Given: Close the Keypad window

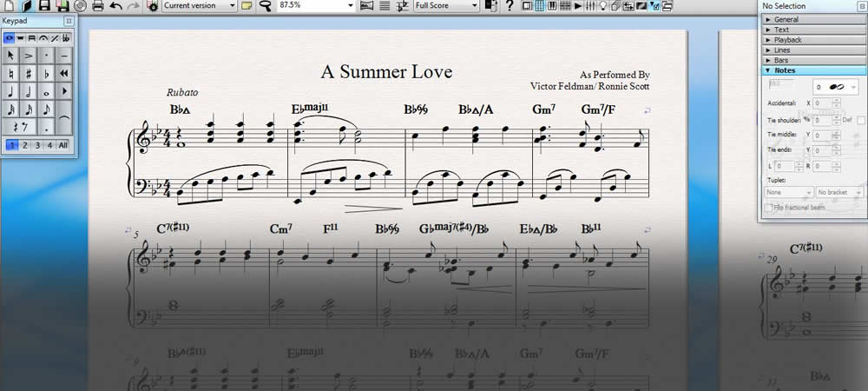Looking at the screenshot, I should pos(69,21).
